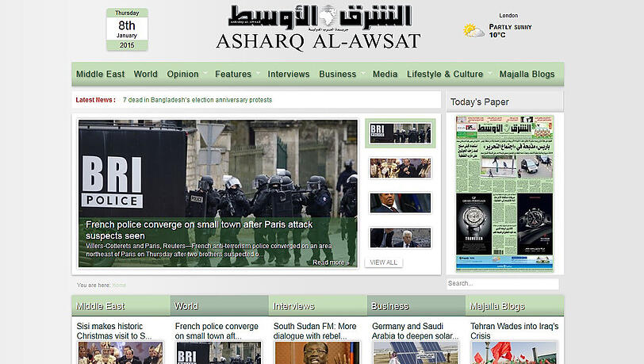The image size is (644, 364).
Task: Expand Lifestyle & Culture dropdown arrow
Action: (490, 73)
